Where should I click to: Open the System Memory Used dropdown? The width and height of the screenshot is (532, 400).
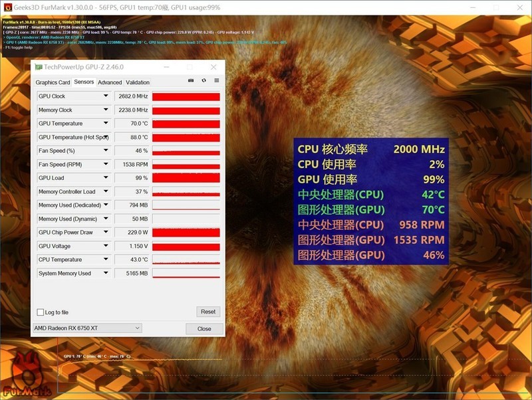[x=106, y=273]
